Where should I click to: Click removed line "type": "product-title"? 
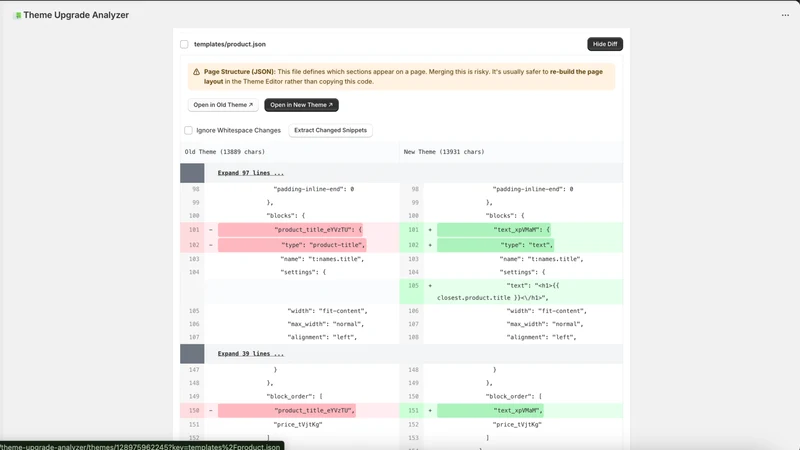click(x=292, y=245)
